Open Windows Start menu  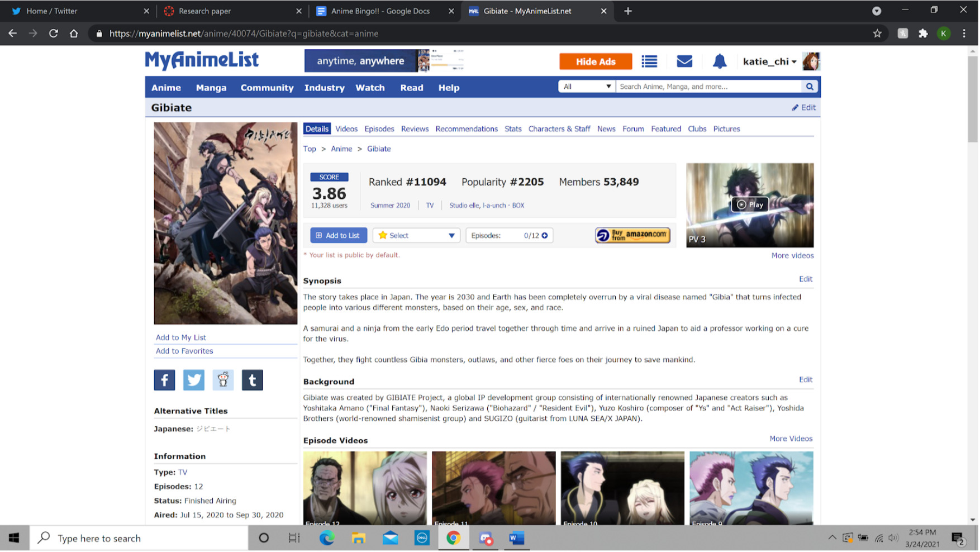[15, 539]
